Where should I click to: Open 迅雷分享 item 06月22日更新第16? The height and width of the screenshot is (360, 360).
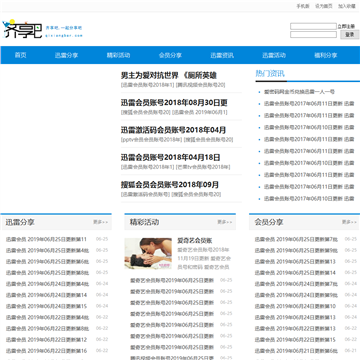(46, 351)
